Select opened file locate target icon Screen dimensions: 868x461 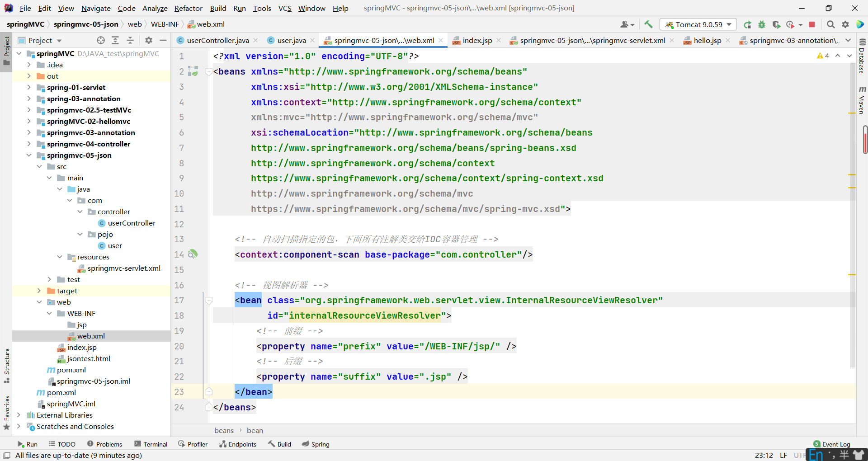101,40
